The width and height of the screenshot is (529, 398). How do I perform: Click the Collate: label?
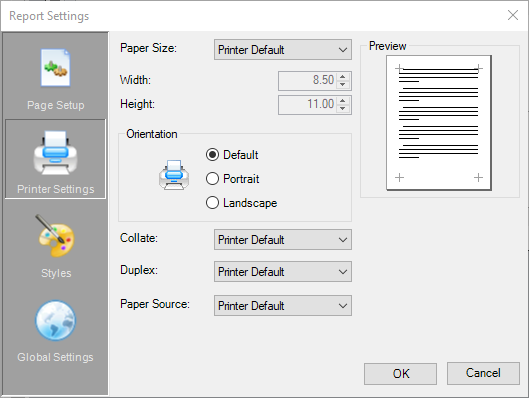click(x=139, y=238)
